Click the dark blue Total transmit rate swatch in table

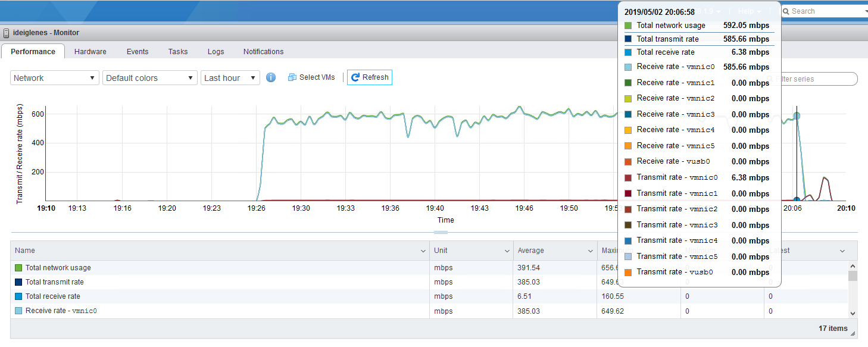point(18,282)
